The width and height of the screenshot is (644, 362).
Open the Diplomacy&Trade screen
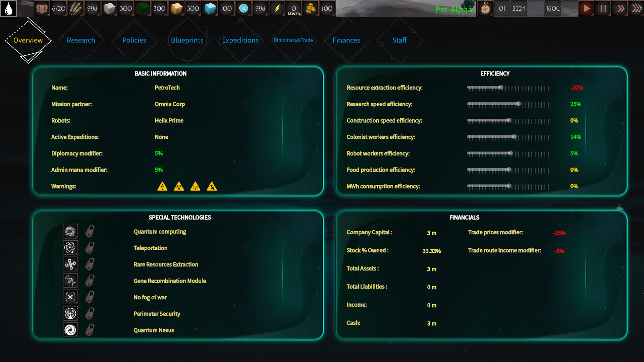coord(293,40)
